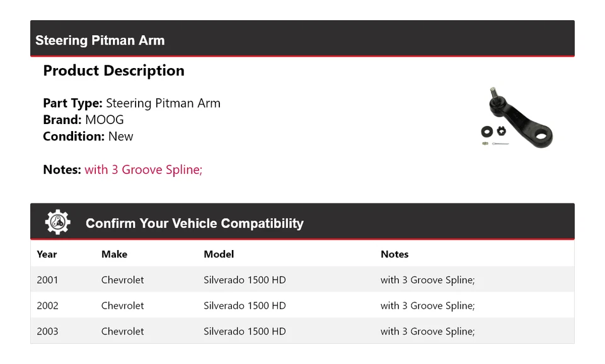This screenshot has height=364, width=605.
Task: Click the Condition New text
Action: [88, 136]
